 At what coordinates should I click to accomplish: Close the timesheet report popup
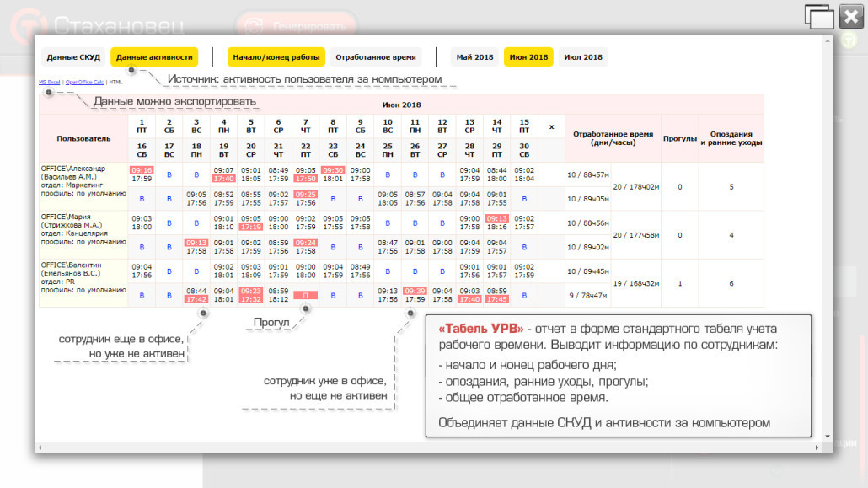[x=851, y=17]
